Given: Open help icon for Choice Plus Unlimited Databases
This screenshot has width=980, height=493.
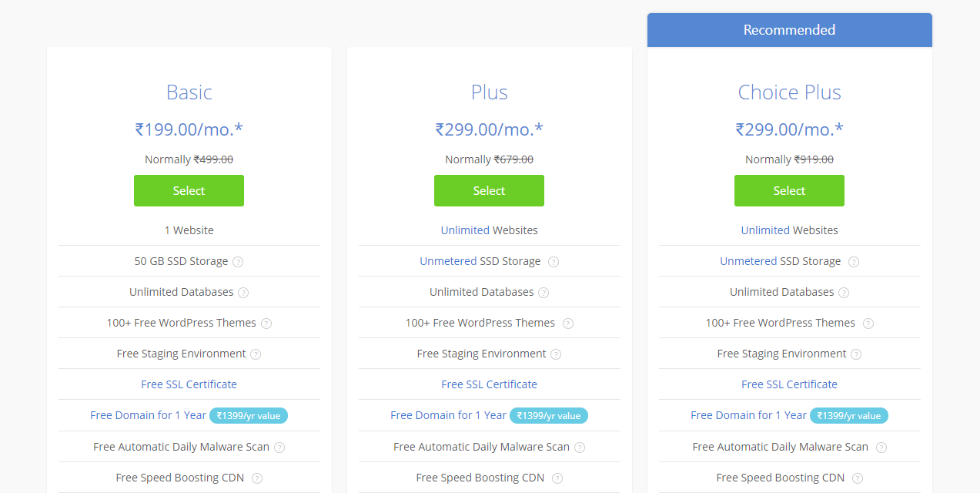Looking at the screenshot, I should pos(844,293).
